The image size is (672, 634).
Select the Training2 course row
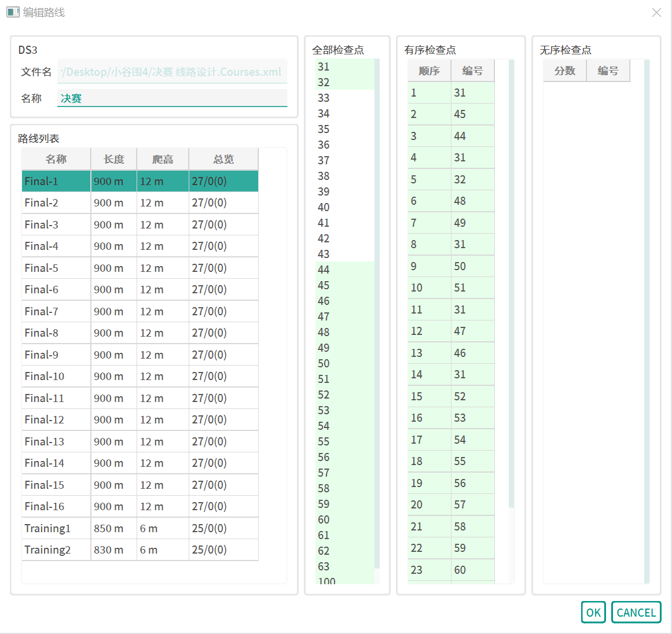point(139,550)
